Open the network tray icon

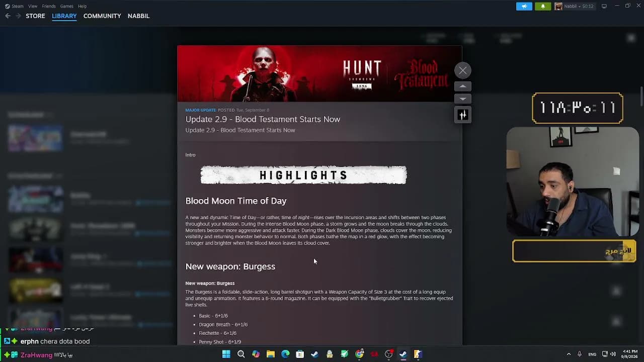605,354
